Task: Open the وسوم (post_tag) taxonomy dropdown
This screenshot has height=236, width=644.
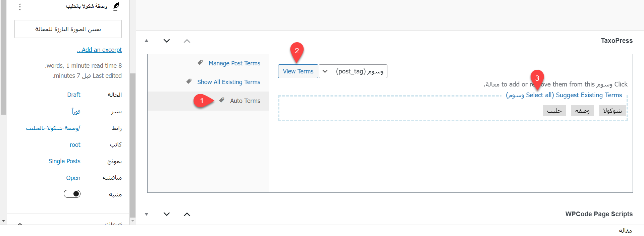Action: click(353, 71)
